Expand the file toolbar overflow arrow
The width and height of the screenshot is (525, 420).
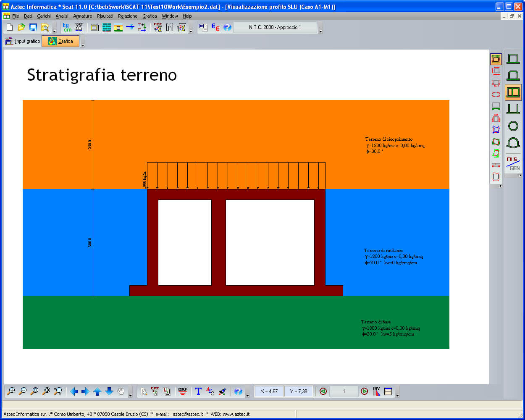(55, 31)
